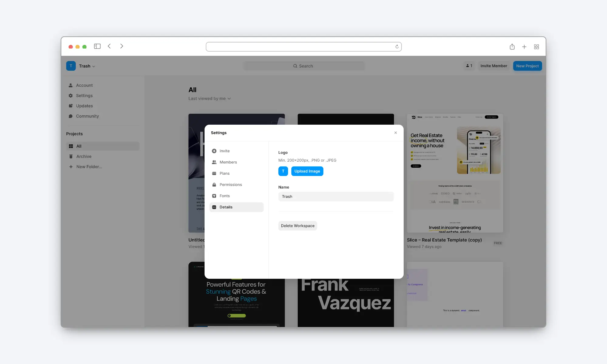Screen dimensions: 607x364
Task: Click the Account icon in sidebar
Action: tap(70, 85)
